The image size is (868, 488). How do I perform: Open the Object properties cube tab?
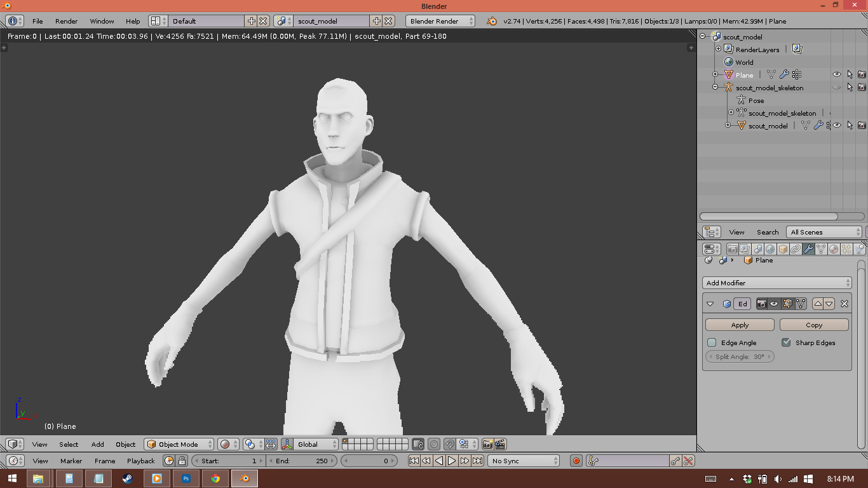click(783, 249)
